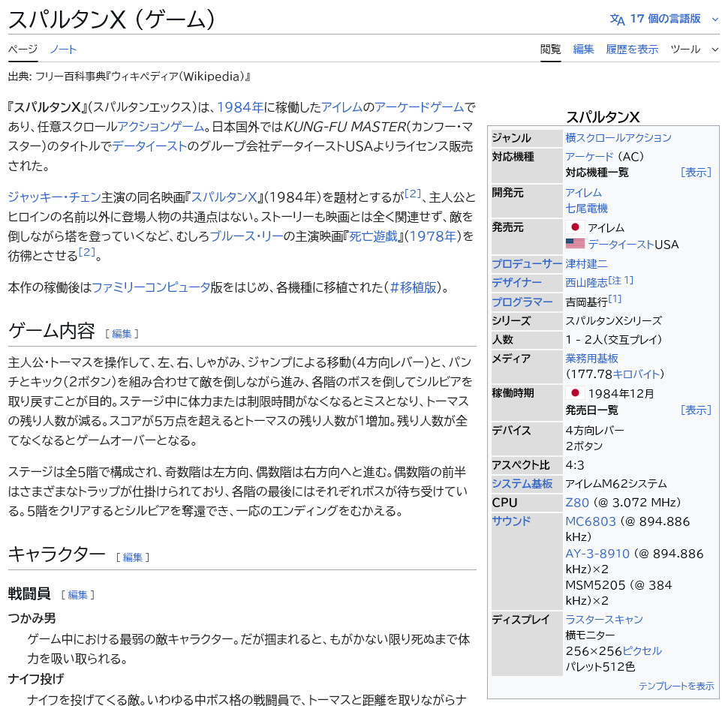Open 横スクロールアクション genre link
Viewport: 728px width, 706px height.
pos(618,138)
